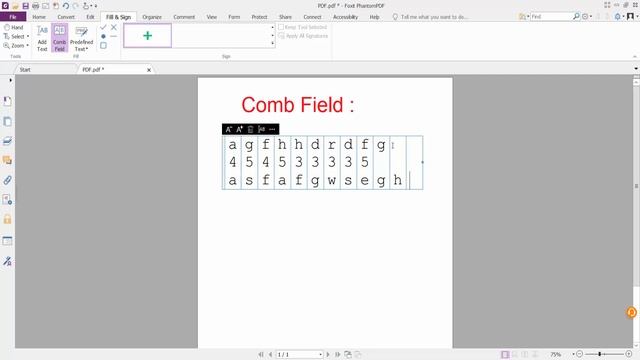Open the Share tab

pyautogui.click(x=285, y=17)
